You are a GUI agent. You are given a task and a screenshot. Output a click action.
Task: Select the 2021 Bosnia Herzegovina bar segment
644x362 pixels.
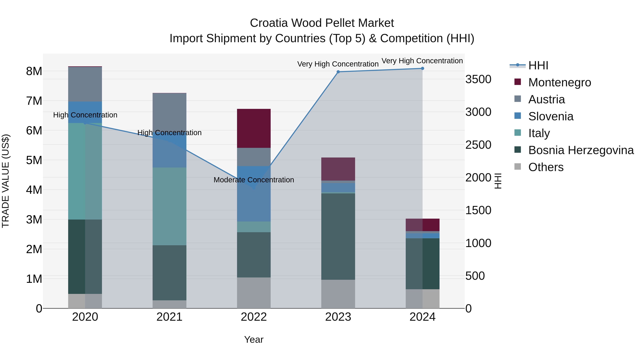click(170, 273)
